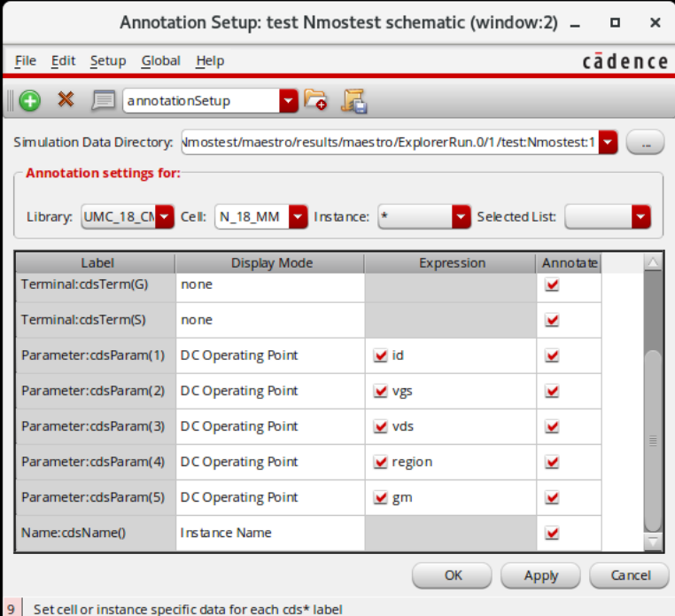The height and width of the screenshot is (616, 675).
Task: Click the orange X delete icon
Action: tap(66, 99)
